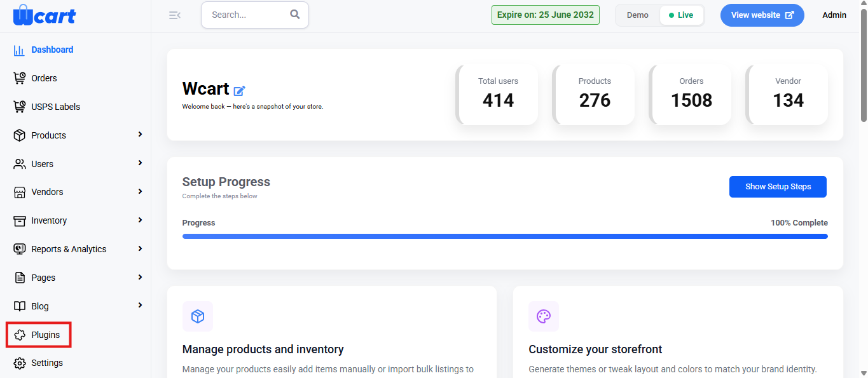Screen dimensions: 868x378
Task: Click external link icon on View website
Action: pos(790,15)
